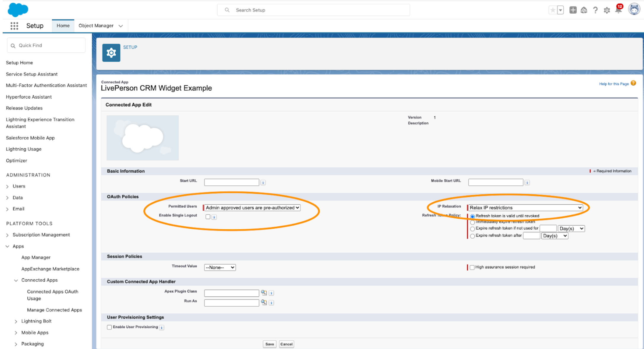Click the info icon for Apex Plugin Class
Viewport: 644px width, 349px height.
click(x=271, y=293)
